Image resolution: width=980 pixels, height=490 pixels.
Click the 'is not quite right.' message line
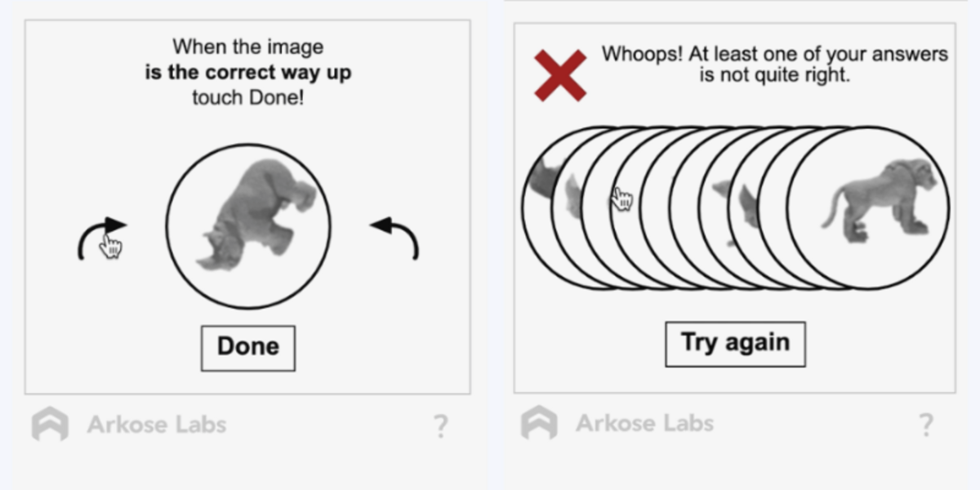tap(774, 75)
